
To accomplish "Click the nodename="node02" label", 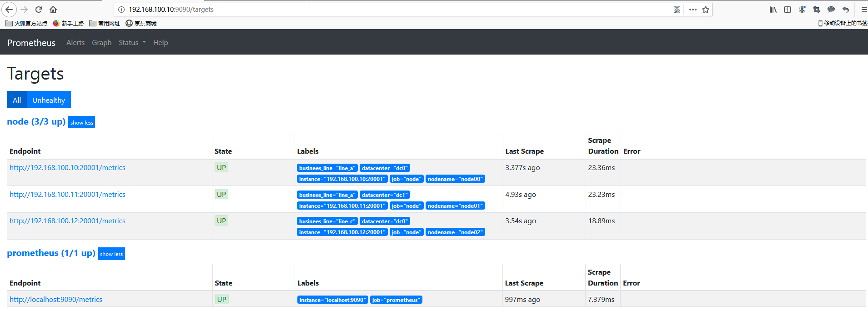I will pyautogui.click(x=455, y=232).
